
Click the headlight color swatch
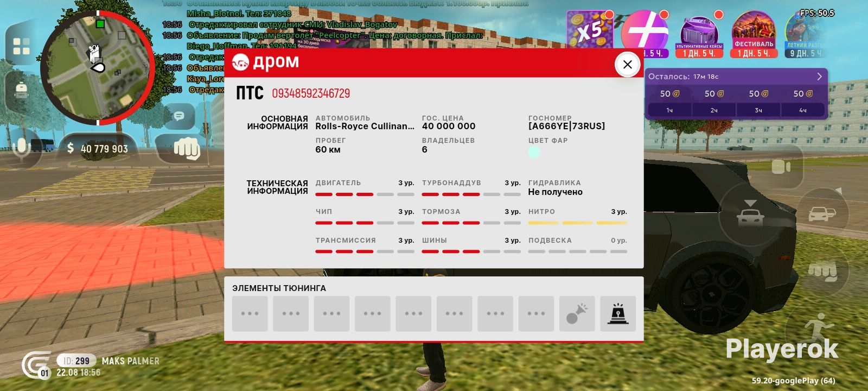(534, 152)
